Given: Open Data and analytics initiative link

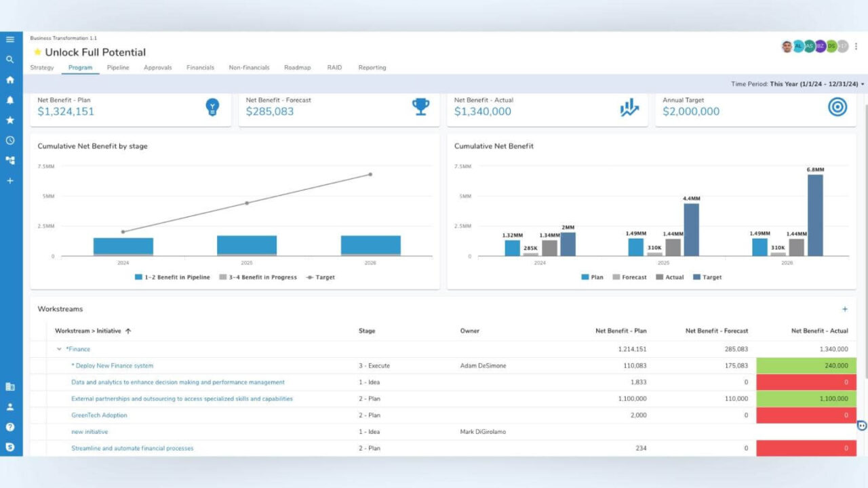Looking at the screenshot, I should coord(178,382).
